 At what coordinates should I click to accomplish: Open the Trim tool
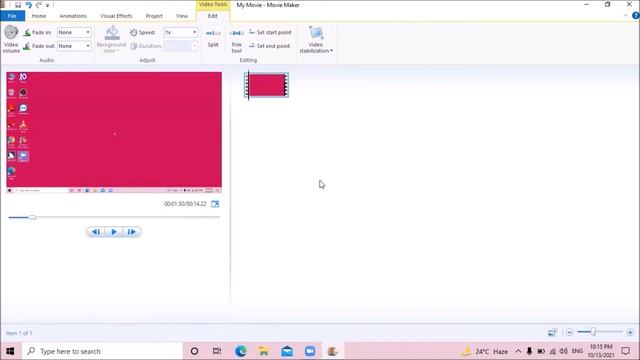pyautogui.click(x=237, y=40)
